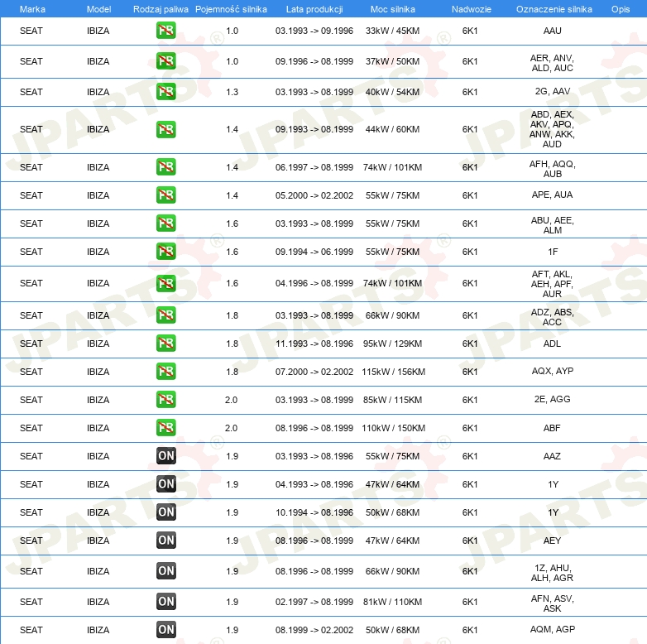Click diesel ON icon in 47kW 04.1993 row
The width and height of the screenshot is (647, 644).
click(165, 483)
